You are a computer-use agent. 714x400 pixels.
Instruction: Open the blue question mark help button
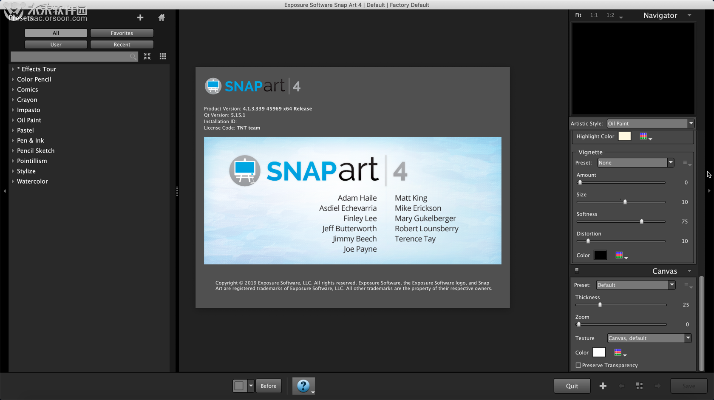click(303, 385)
